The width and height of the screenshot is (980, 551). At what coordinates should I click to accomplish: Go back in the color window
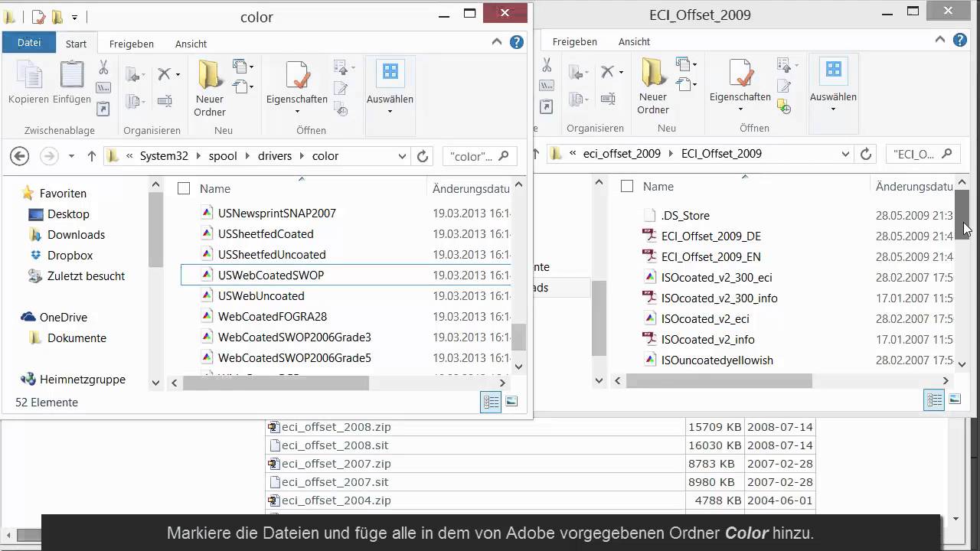(x=19, y=156)
